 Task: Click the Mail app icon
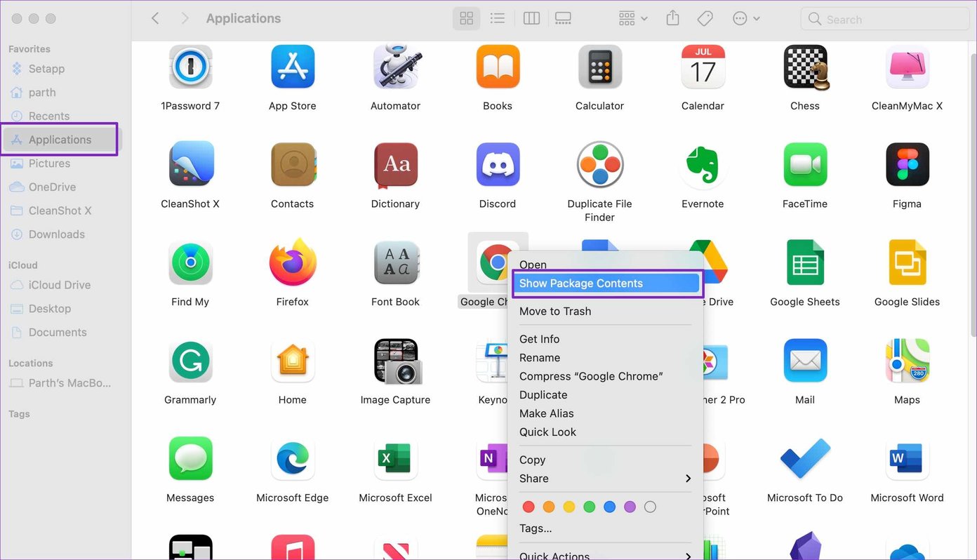tap(805, 361)
